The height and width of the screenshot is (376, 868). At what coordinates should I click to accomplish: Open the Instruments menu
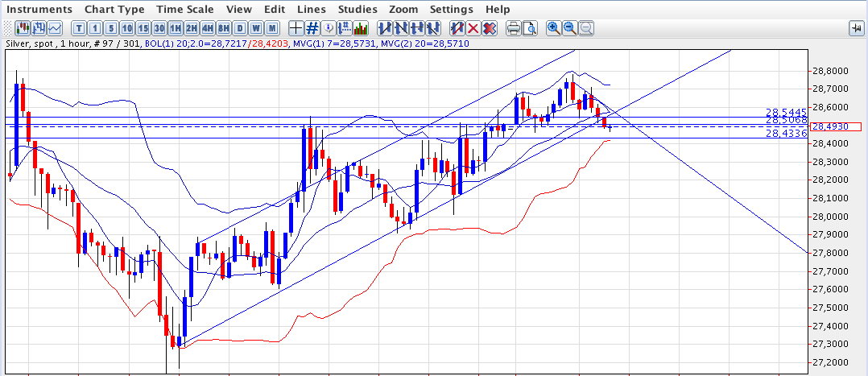pyautogui.click(x=39, y=9)
